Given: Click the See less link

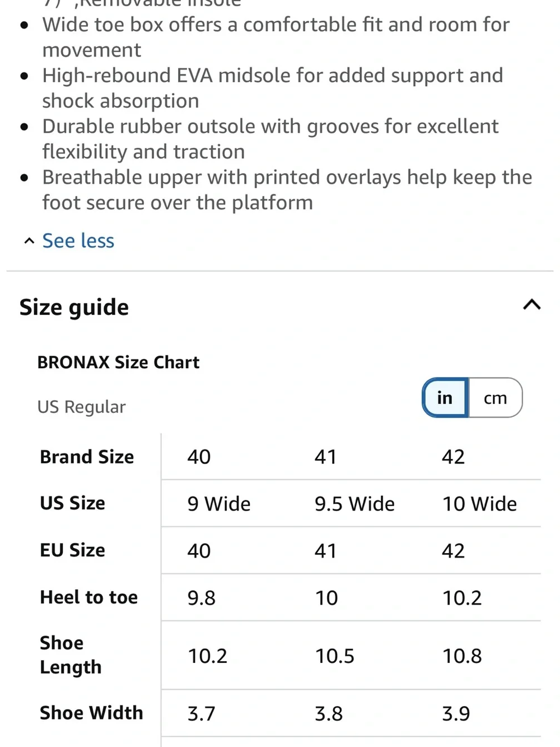Looking at the screenshot, I should coord(78,241).
